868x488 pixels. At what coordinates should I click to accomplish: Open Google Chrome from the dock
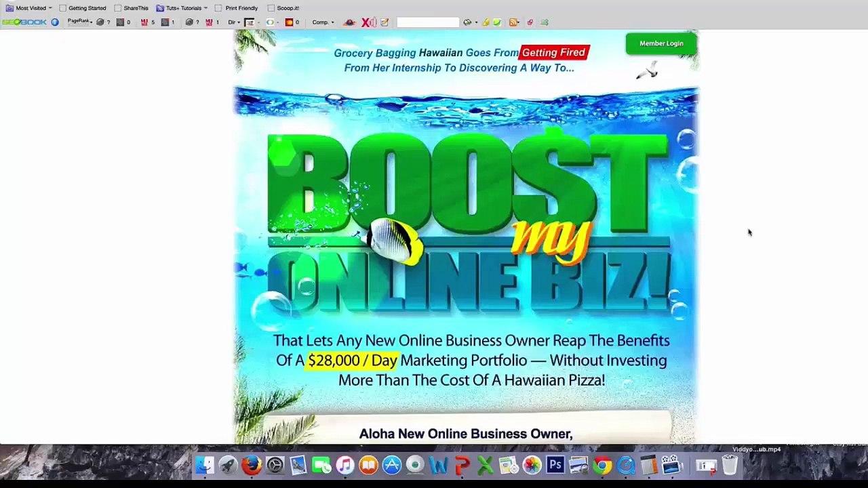click(x=602, y=465)
